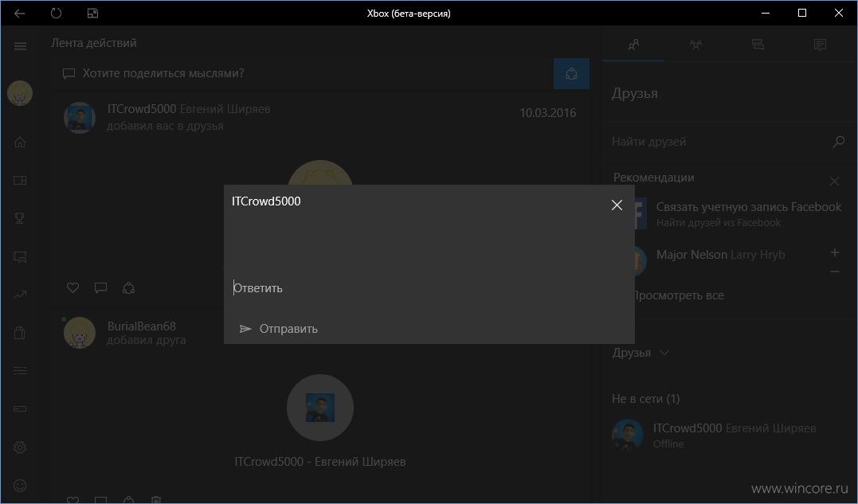Click the Хотите поделиться мыслями field
The width and height of the screenshot is (858, 504).
[x=304, y=74]
